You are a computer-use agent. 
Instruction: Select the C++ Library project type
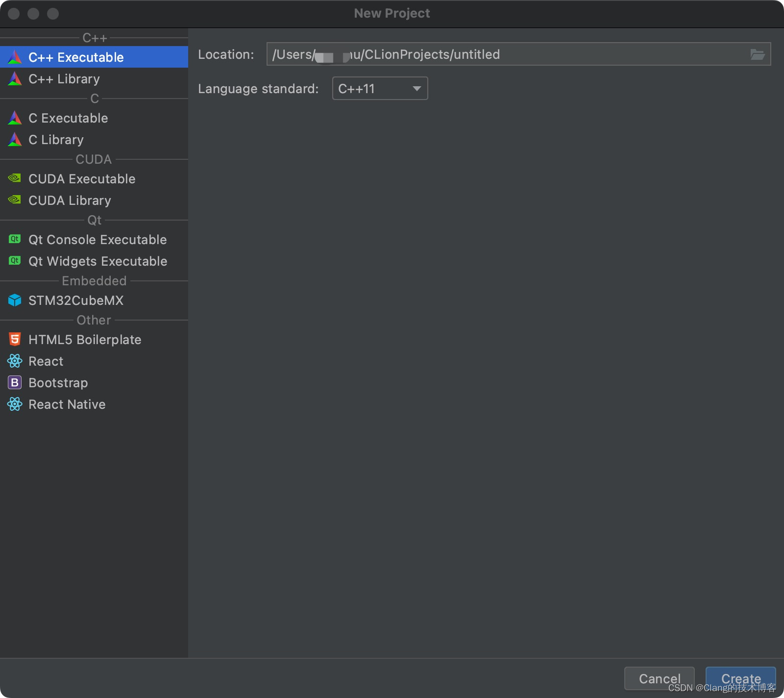click(x=94, y=79)
